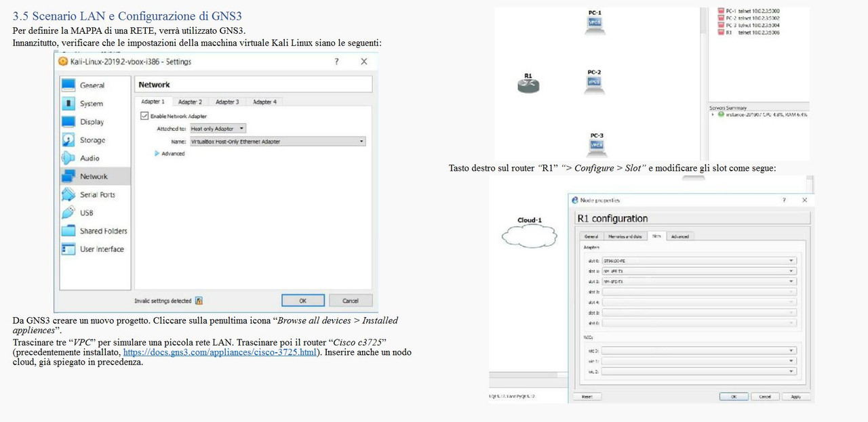868x422 pixels.
Task: Click the green server instance status icon
Action: (x=721, y=114)
